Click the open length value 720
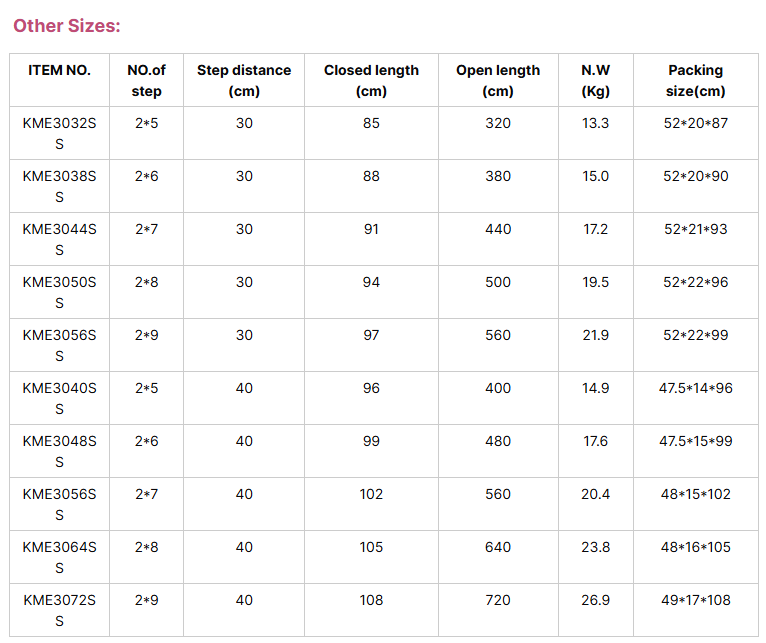Screen dimensions: 766x643 tap(498, 600)
